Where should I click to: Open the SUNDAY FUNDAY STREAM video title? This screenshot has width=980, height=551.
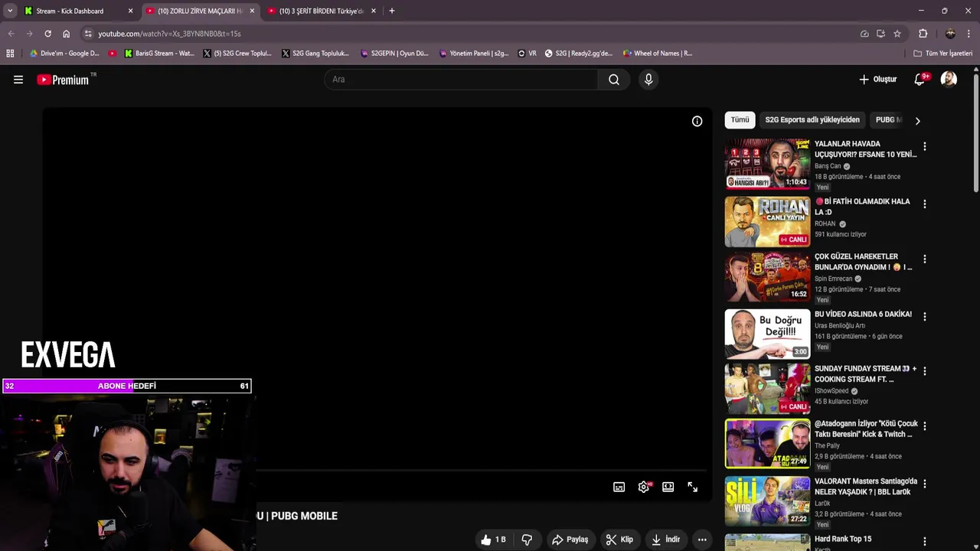coord(865,373)
